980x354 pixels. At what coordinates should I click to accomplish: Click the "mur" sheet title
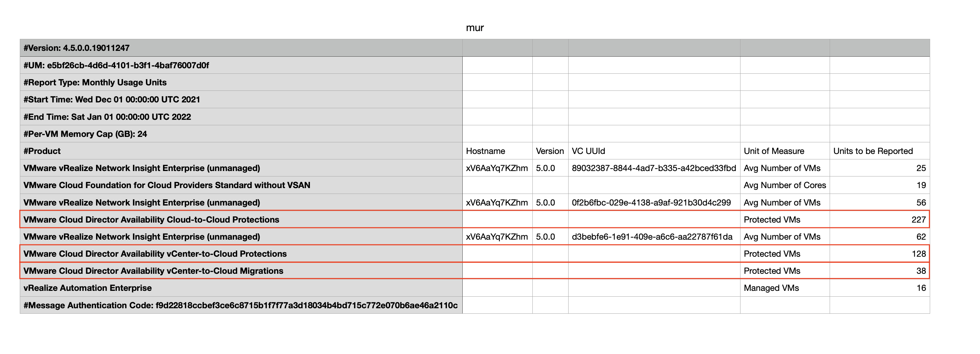coord(475,28)
